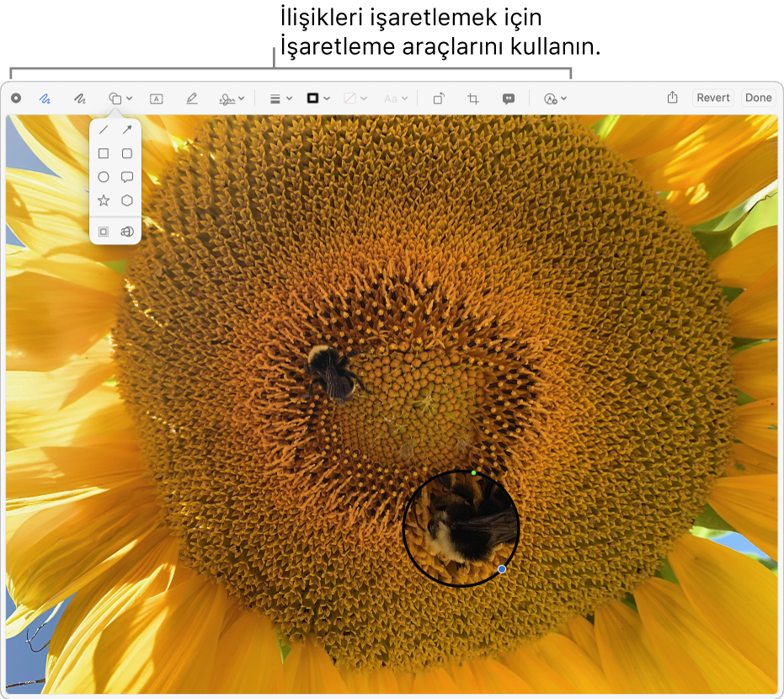784x699 pixels.
Task: Open the Border Color swatch
Action: (312, 98)
